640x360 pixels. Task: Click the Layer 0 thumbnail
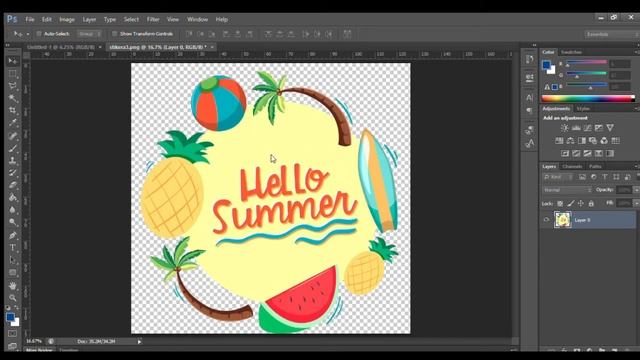tap(563, 220)
